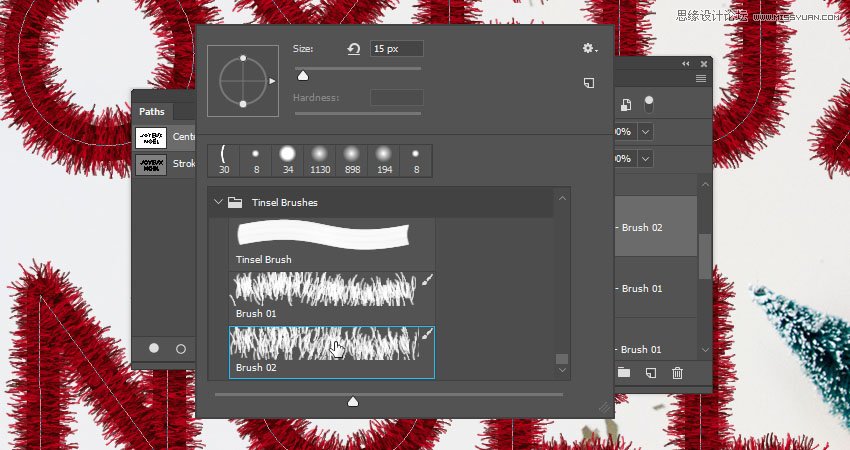This screenshot has width=850, height=450.
Task: Open the Opacity dropdown in Layers panel
Action: 646,132
